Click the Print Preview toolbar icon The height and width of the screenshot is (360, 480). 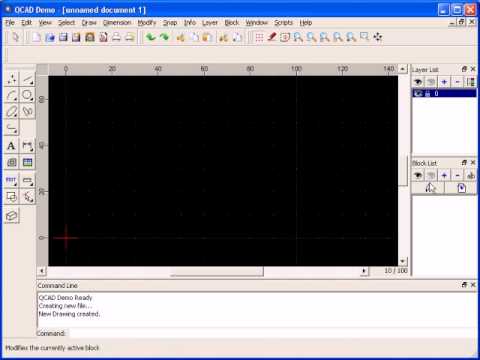pos(130,37)
